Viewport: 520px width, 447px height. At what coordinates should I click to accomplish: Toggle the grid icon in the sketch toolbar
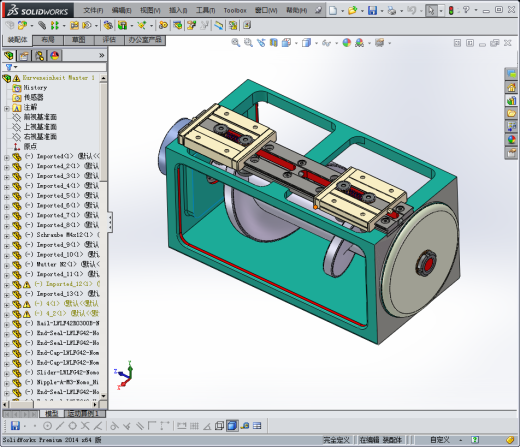(194, 426)
